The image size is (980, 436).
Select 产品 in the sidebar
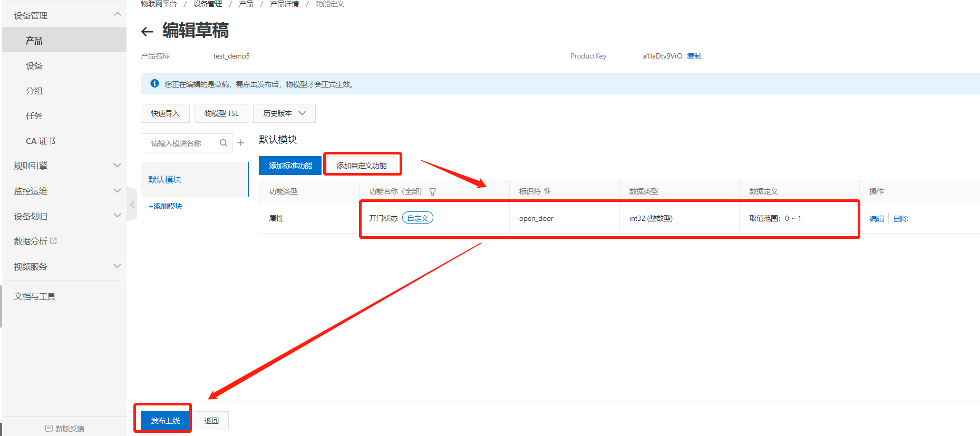[x=64, y=40]
